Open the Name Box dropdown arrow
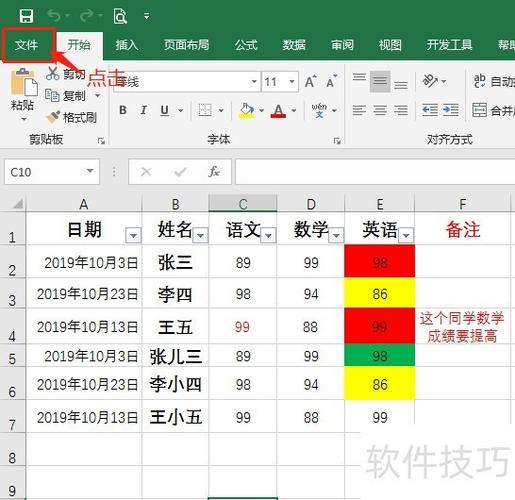 (x=90, y=171)
